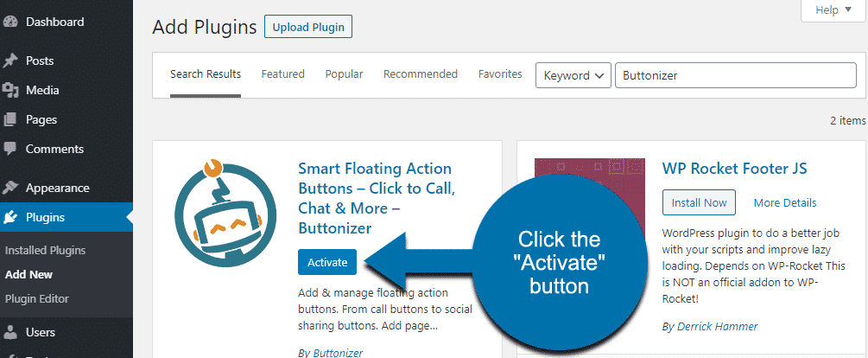
Task: Open the Keyword search type dropdown
Action: click(x=573, y=75)
